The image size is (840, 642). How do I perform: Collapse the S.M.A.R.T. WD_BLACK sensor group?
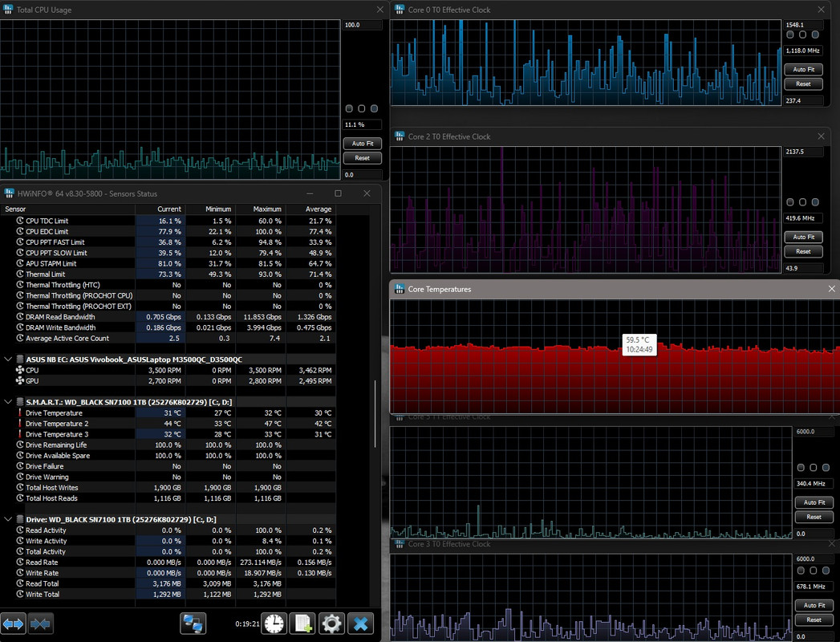(8, 401)
